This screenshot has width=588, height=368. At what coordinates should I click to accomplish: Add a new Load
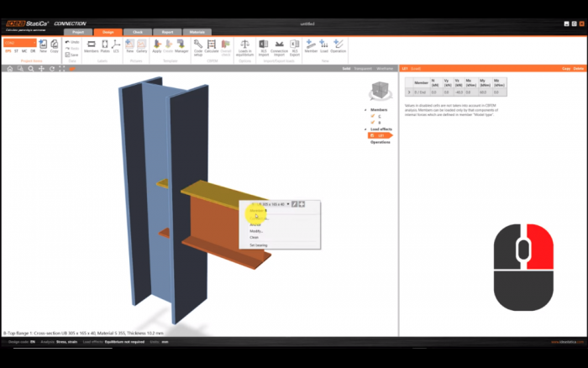[324, 46]
